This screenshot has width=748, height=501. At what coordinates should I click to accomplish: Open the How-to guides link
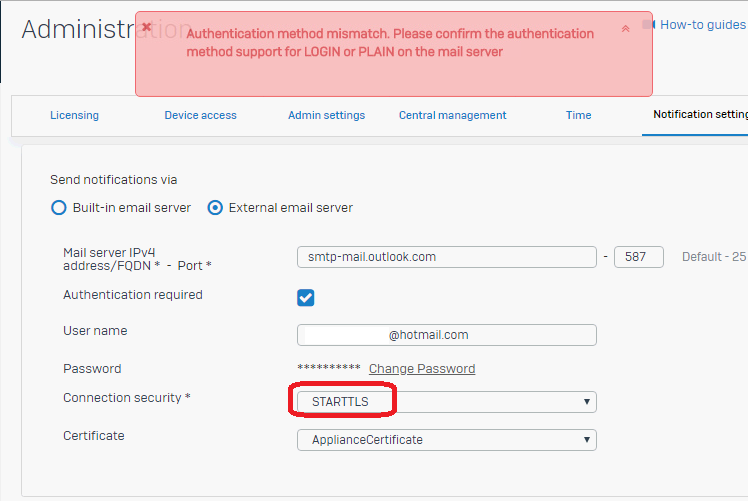[703, 25]
